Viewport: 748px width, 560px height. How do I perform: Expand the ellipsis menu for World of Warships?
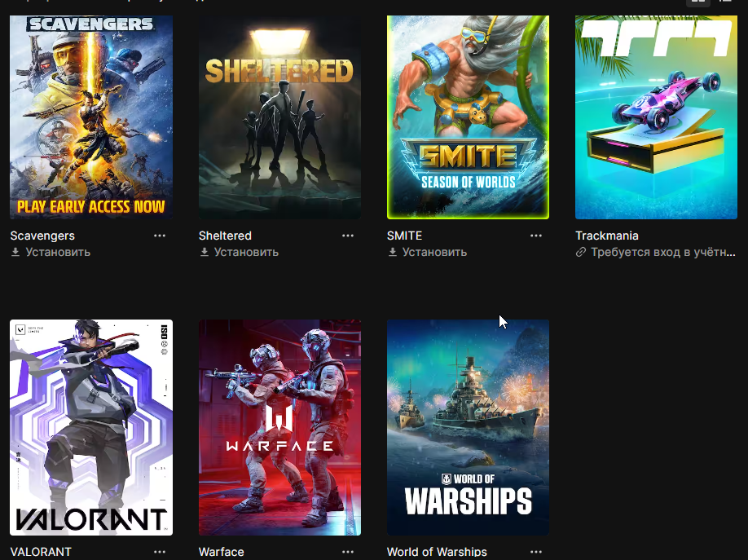coord(535,552)
